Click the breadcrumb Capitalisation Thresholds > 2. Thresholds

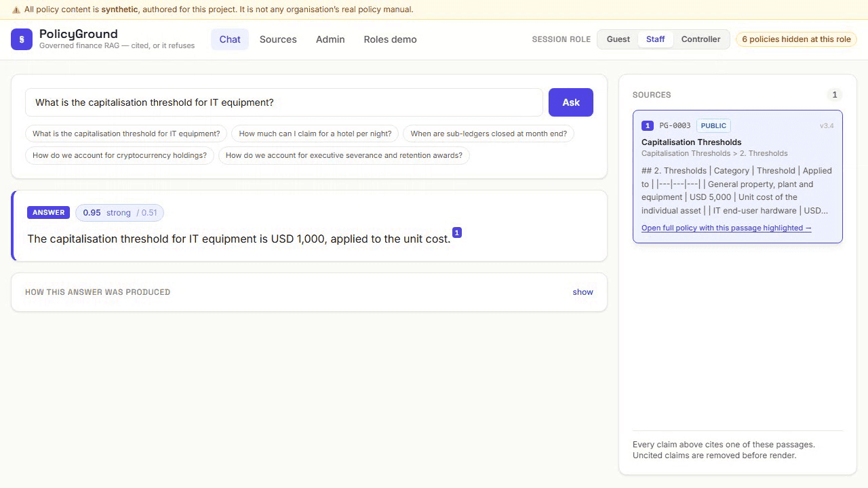(715, 153)
